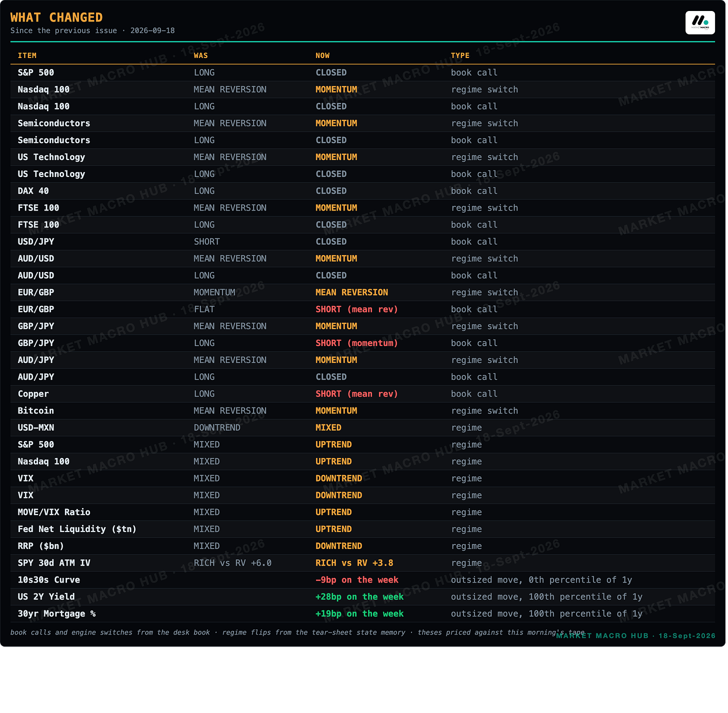Click the italic footer note about book calls

tap(297, 632)
